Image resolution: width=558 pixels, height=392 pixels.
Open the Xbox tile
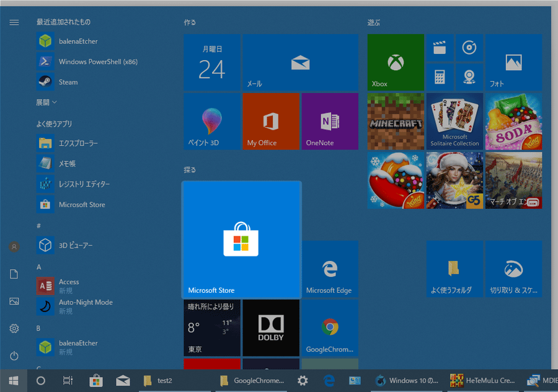tap(396, 62)
